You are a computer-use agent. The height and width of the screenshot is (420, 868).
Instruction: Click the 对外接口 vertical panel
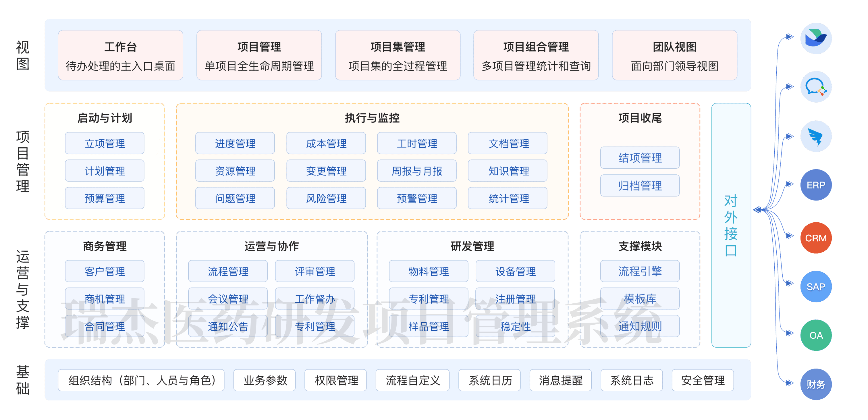[731, 225]
